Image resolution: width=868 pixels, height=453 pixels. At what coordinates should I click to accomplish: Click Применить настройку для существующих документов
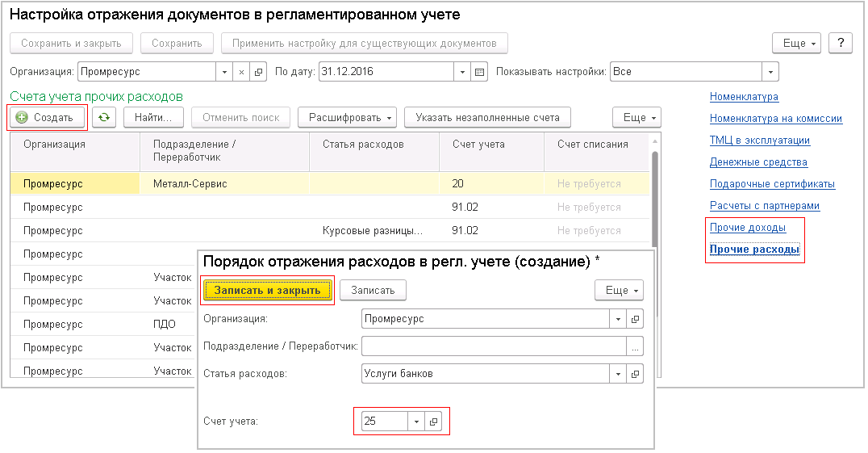click(x=365, y=43)
